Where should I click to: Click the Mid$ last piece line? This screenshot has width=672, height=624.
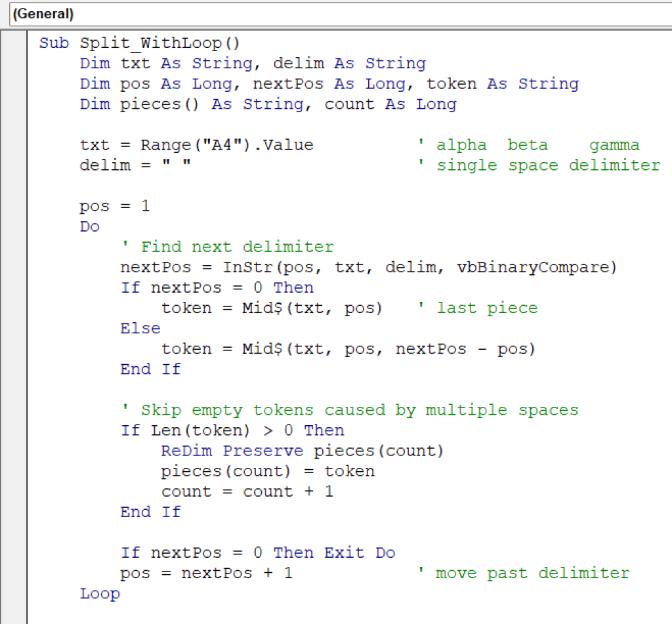click(262, 308)
